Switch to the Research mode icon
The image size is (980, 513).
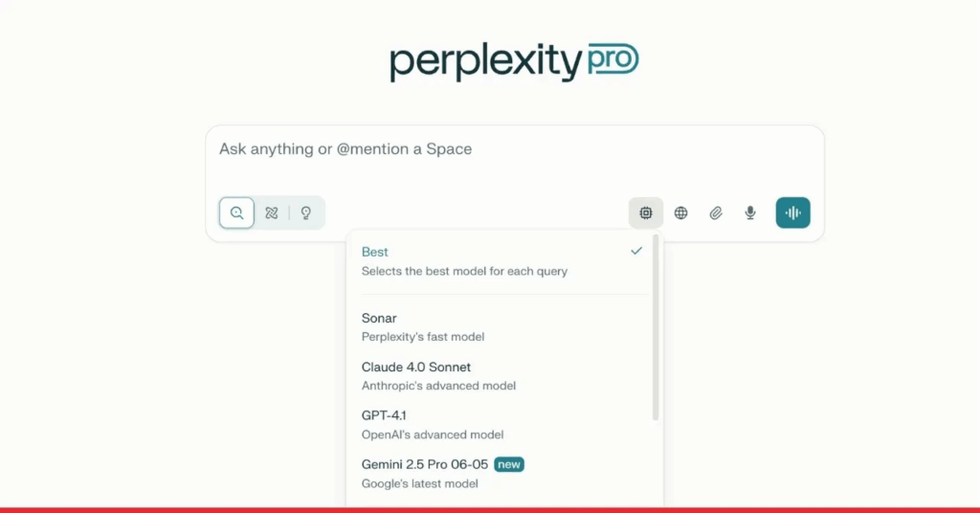pos(272,212)
